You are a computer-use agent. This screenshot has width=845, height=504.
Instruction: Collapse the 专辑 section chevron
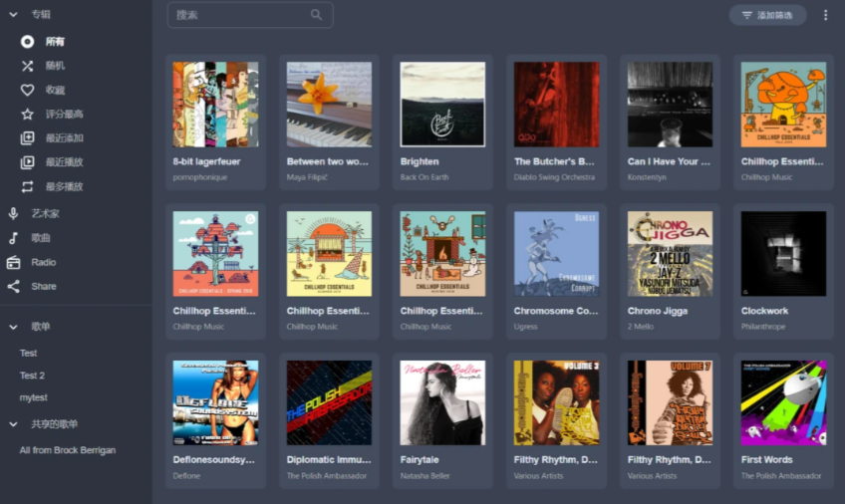pos(14,15)
